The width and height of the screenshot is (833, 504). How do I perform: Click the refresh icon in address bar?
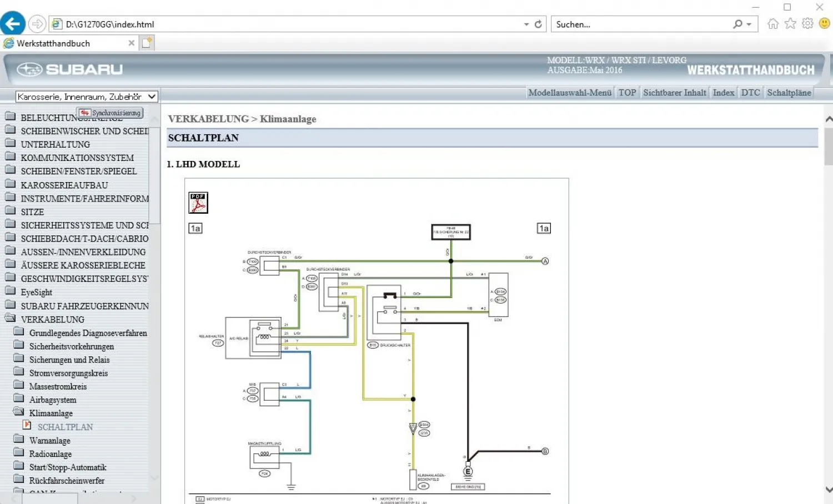[x=538, y=24]
